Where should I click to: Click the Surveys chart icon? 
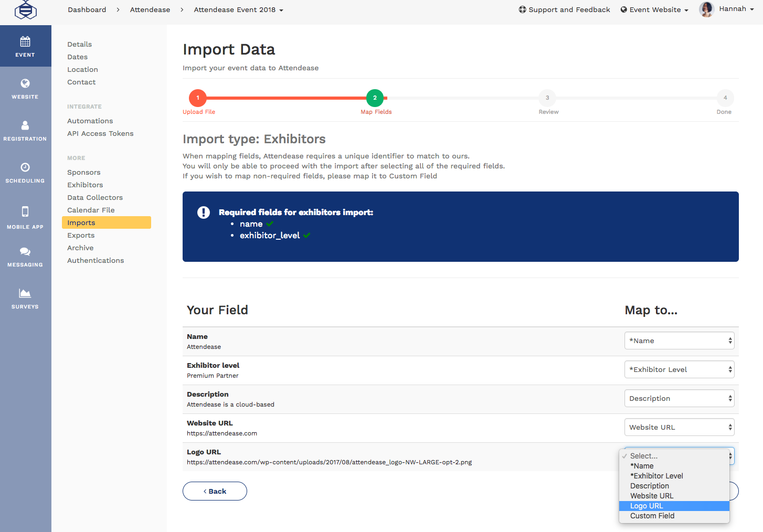point(25,294)
